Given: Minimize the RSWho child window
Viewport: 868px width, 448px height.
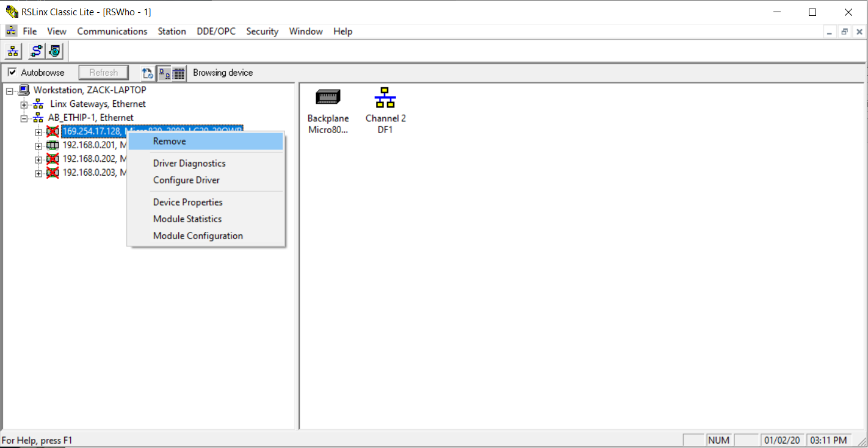Looking at the screenshot, I should coord(829,32).
